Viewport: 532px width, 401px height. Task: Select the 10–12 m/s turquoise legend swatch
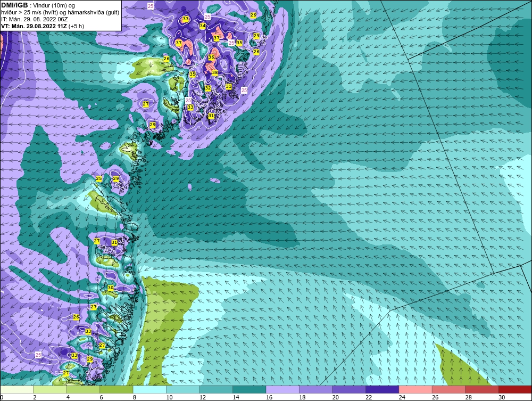pos(183,389)
